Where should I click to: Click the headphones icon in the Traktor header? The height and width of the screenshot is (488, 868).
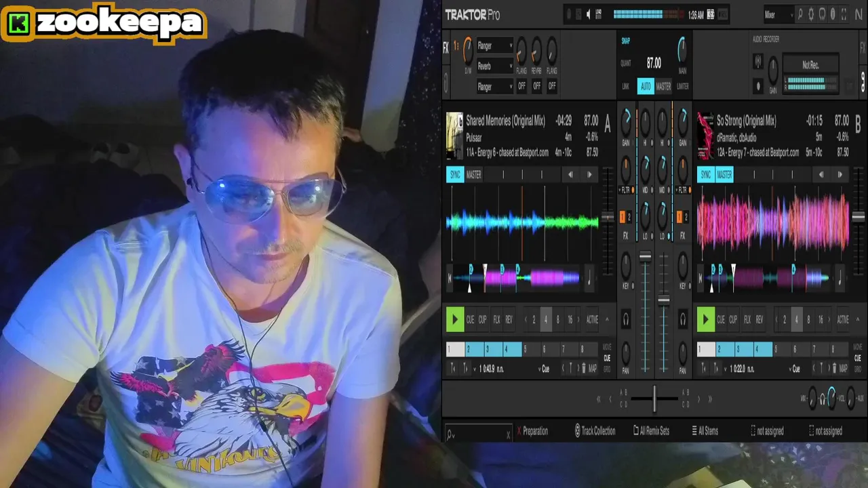pyautogui.click(x=822, y=14)
